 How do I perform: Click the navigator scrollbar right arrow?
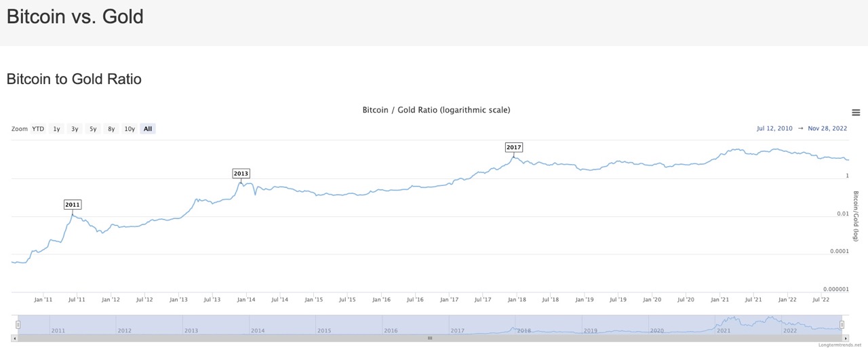(x=845, y=337)
